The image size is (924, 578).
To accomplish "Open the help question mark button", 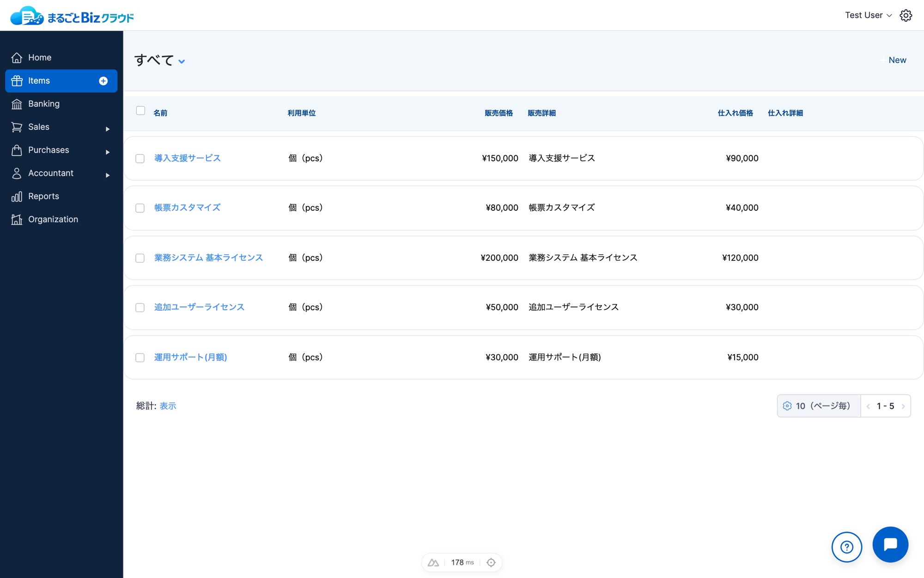I will [x=846, y=547].
